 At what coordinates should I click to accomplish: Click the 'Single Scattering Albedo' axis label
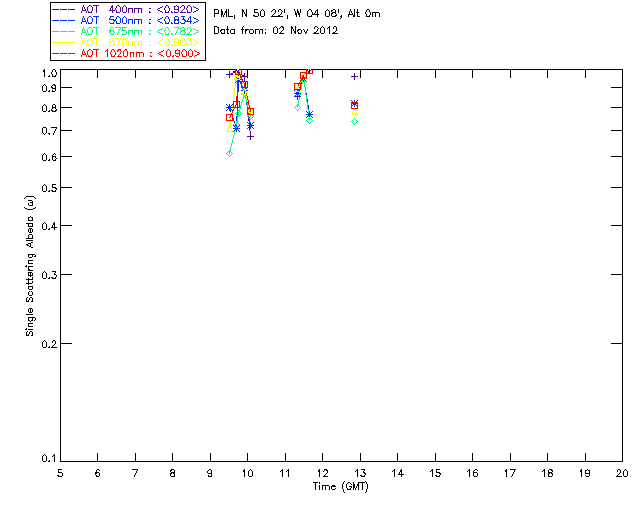[x=30, y=266]
